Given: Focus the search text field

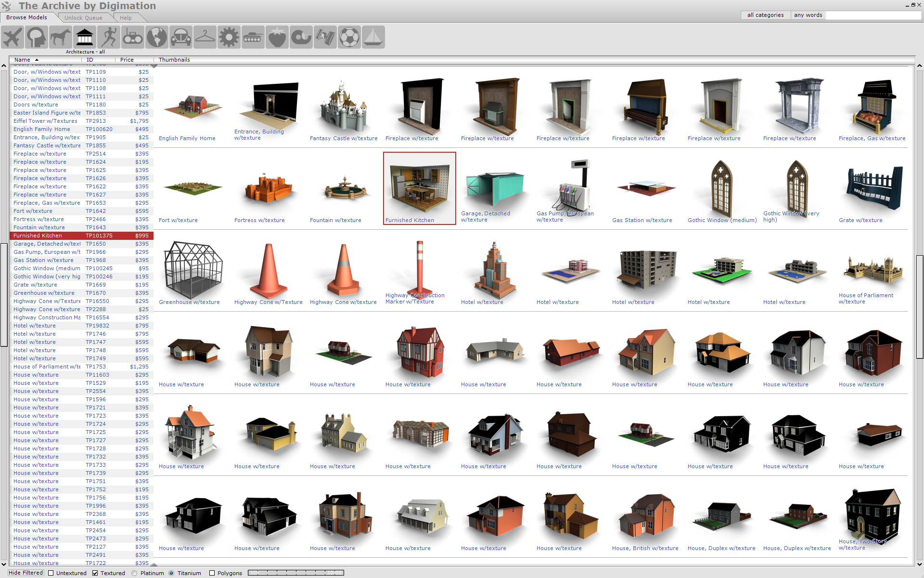Looking at the screenshot, I should tap(873, 15).
